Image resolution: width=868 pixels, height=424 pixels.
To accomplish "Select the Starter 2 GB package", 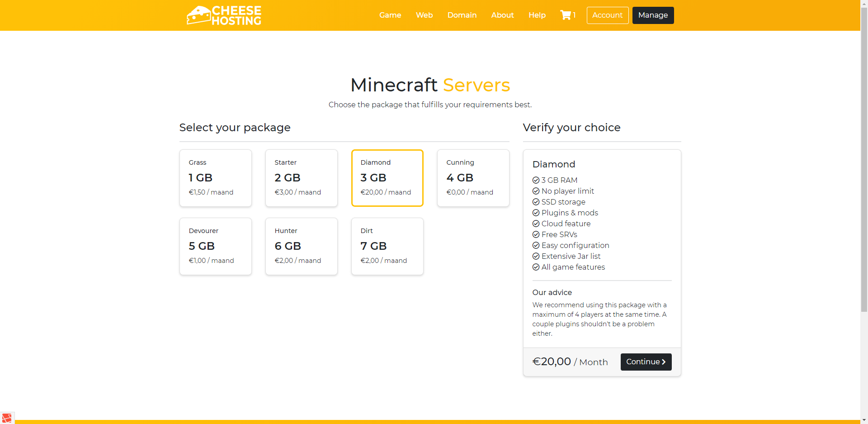I will pos(301,178).
